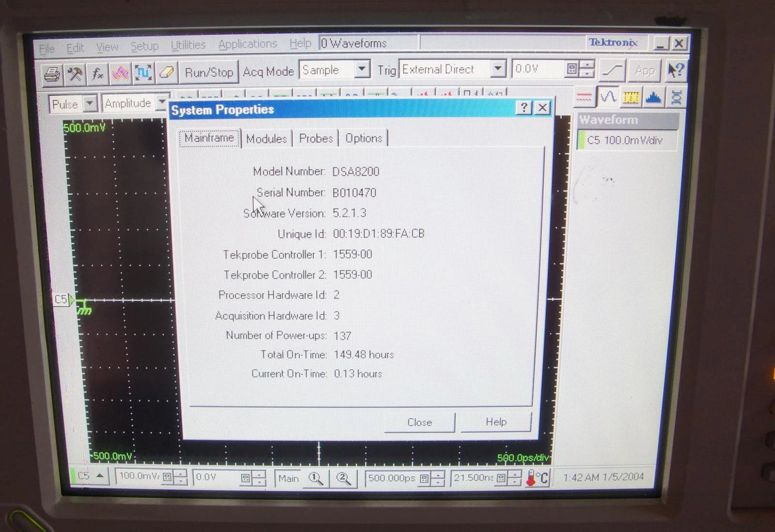
Task: Click the context help arrow-question icon
Action: point(676,70)
